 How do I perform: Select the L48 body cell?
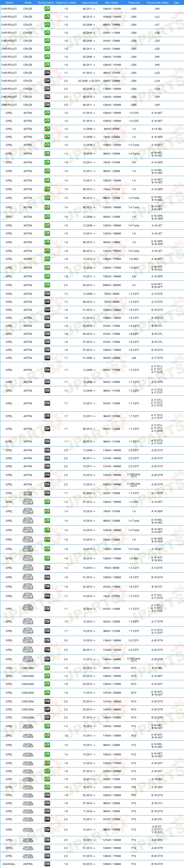tap(134, 358)
